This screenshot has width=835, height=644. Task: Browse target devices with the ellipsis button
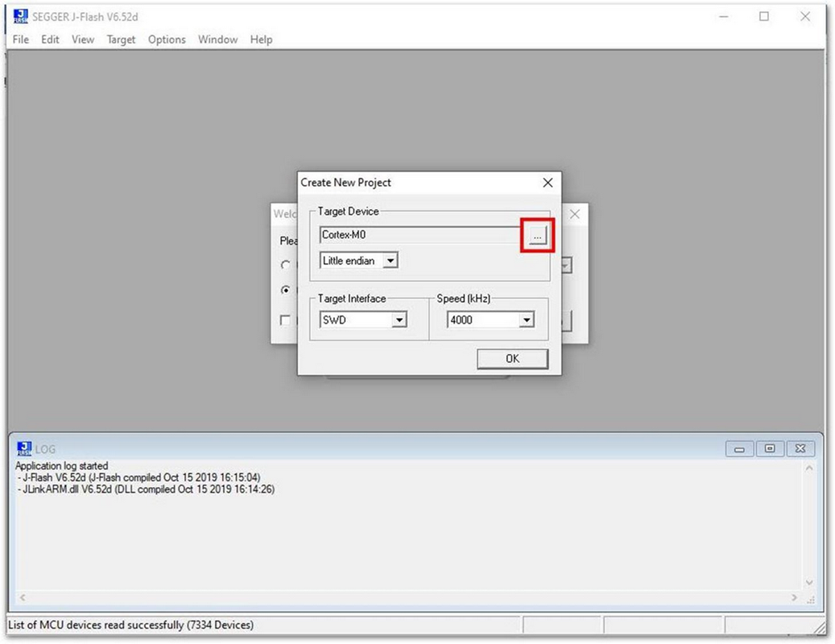pos(538,235)
